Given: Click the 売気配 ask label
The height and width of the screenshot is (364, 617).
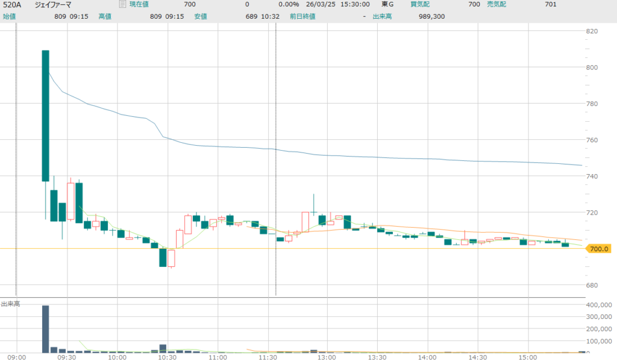Looking at the screenshot, I should (496, 5).
